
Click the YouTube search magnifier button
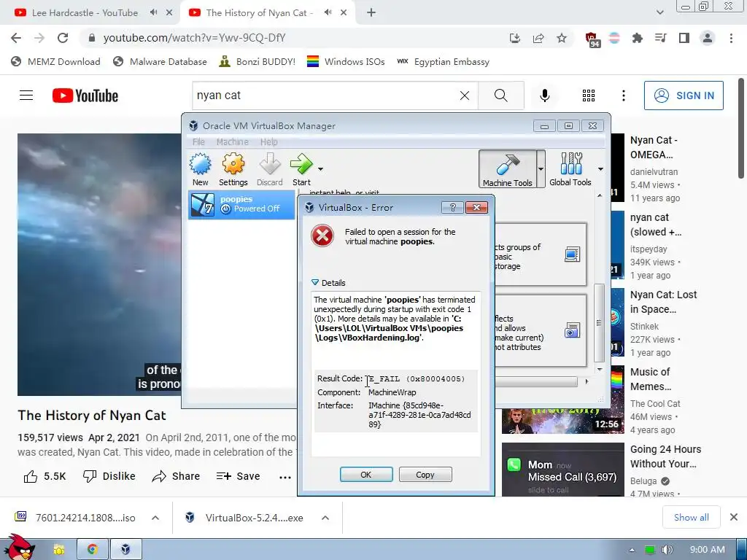[x=500, y=96]
